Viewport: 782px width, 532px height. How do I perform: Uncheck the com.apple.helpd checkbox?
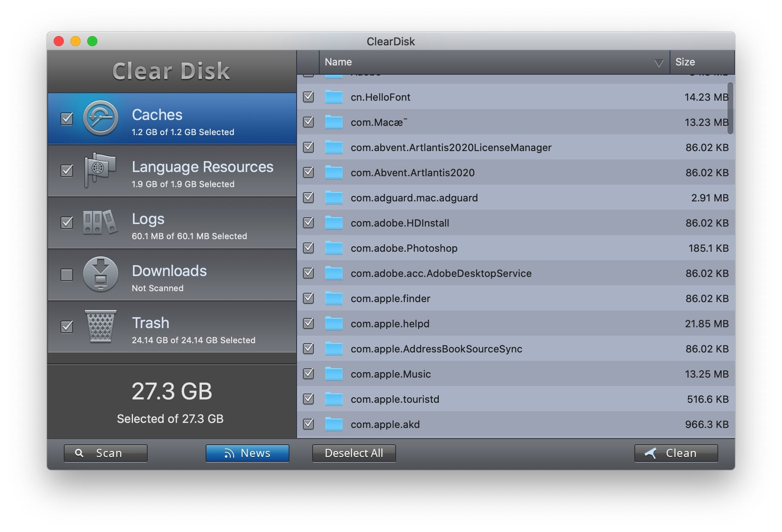click(x=308, y=323)
